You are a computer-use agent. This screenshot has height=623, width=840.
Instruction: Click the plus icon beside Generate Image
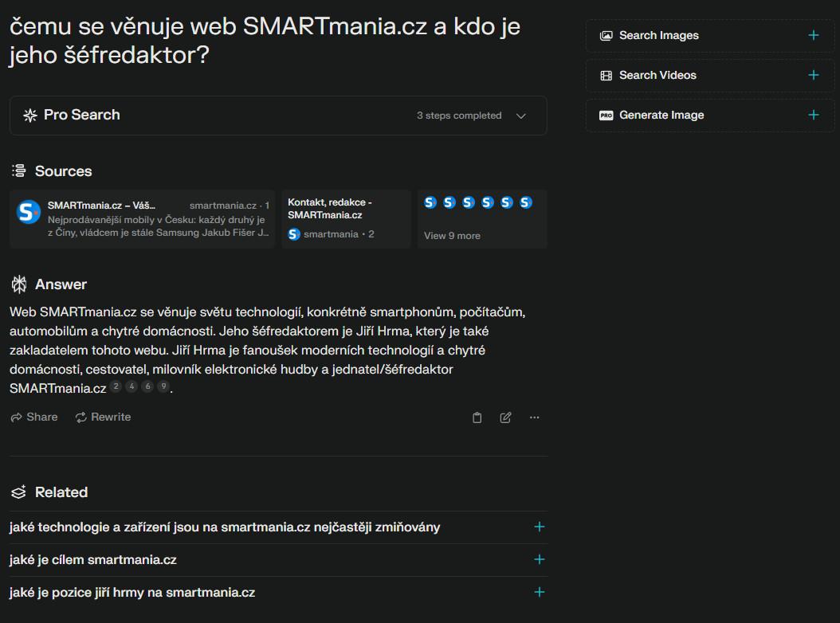tap(813, 115)
